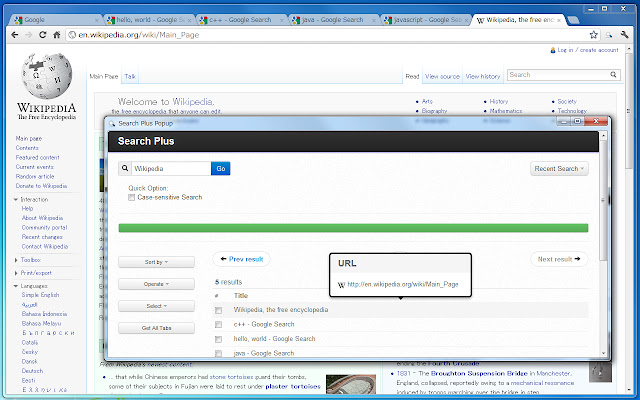Viewport: 640px width, 400px height.
Task: Open the plaster tortoises link
Action: click(293, 386)
